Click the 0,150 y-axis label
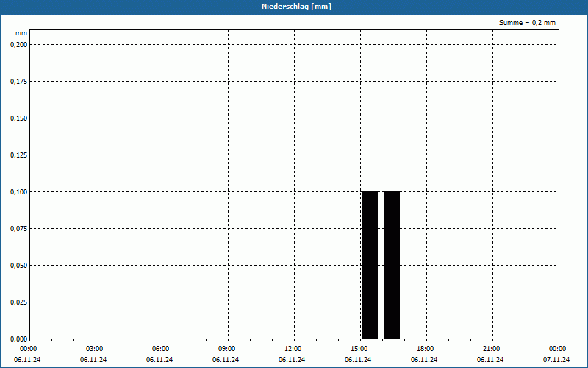This screenshot has width=588, height=368. tap(19, 118)
